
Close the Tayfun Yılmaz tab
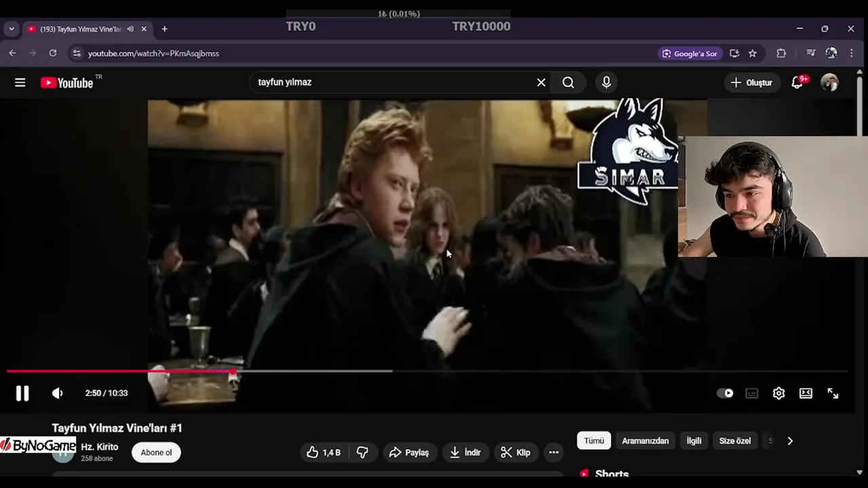pyautogui.click(x=144, y=29)
